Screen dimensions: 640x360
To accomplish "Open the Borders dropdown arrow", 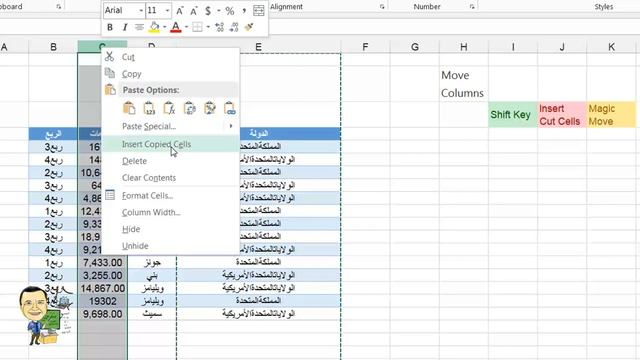I will [208, 27].
